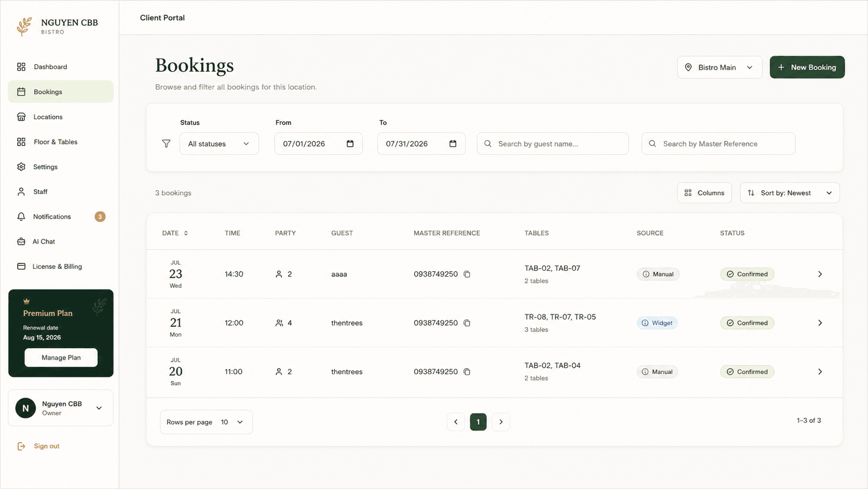868x489 pixels.
Task: Go to the previous page of bookings
Action: pyautogui.click(x=456, y=422)
